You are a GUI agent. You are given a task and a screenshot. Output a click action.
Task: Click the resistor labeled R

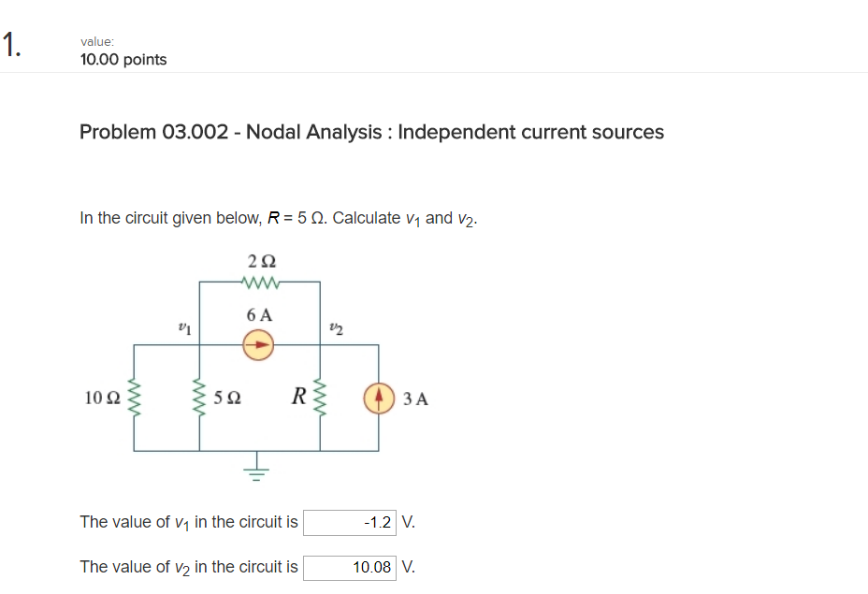pos(321,398)
